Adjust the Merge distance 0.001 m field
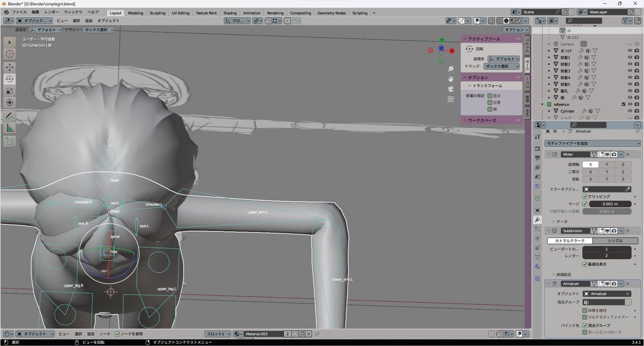 [610, 204]
